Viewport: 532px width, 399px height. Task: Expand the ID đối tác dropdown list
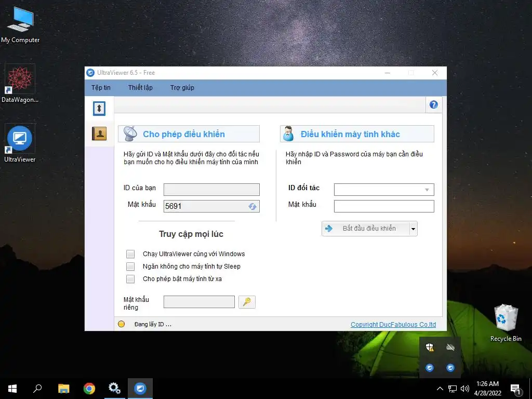pos(427,190)
